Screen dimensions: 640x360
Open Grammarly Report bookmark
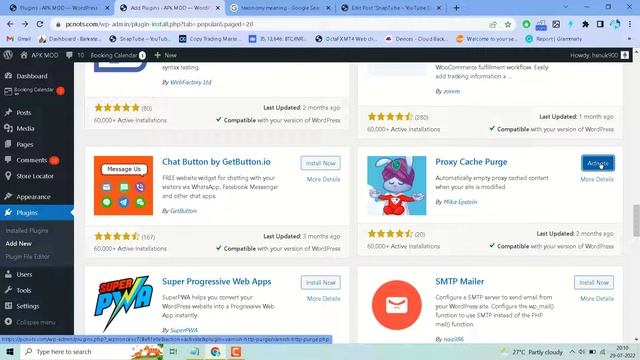[x=554, y=39]
